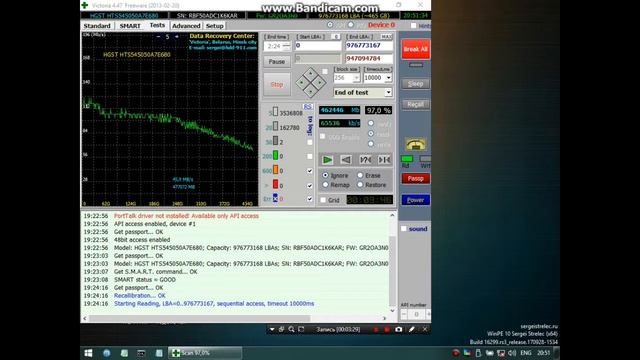Click the Bandicam magnifier icon

291,329
